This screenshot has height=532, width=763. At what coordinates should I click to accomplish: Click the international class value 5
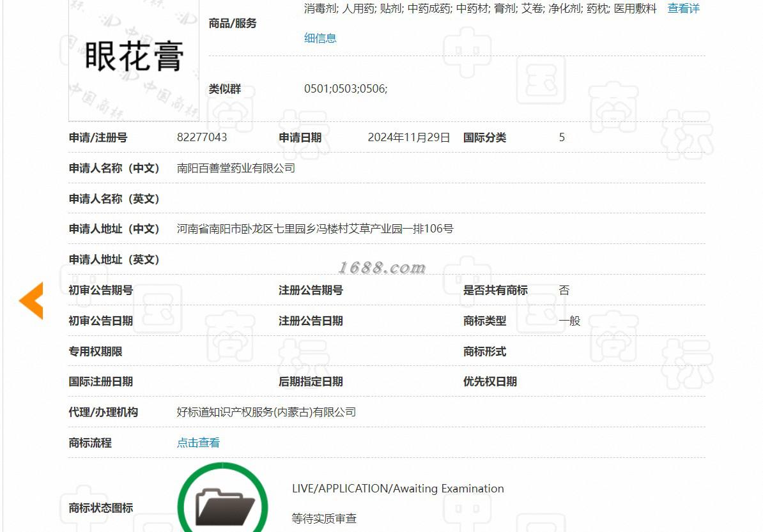(x=562, y=137)
